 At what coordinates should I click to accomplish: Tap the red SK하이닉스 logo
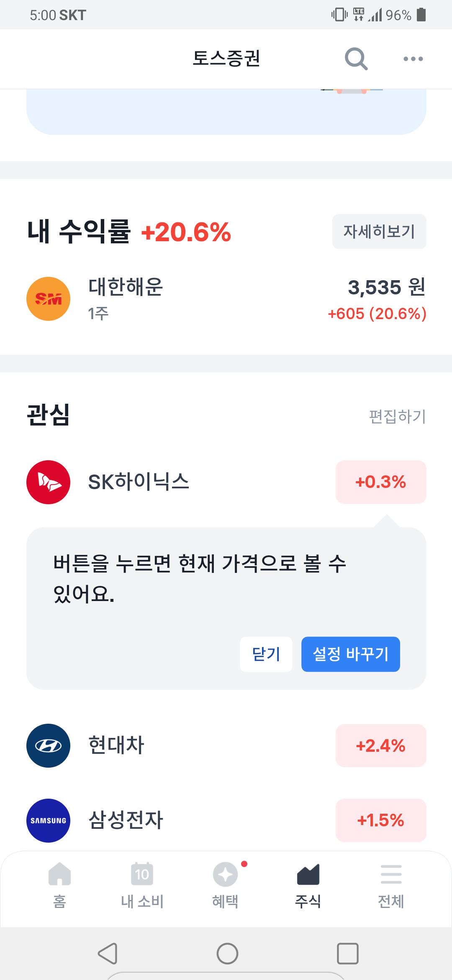[x=48, y=482]
